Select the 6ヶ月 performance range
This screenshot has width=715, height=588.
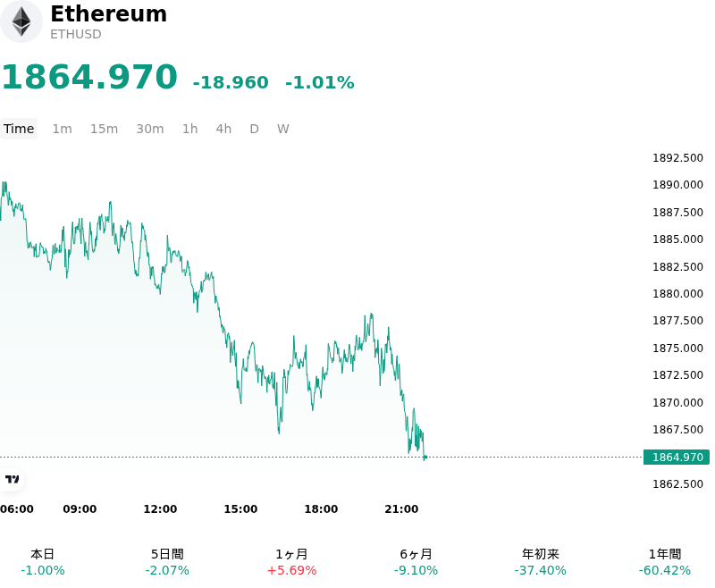pos(416,562)
